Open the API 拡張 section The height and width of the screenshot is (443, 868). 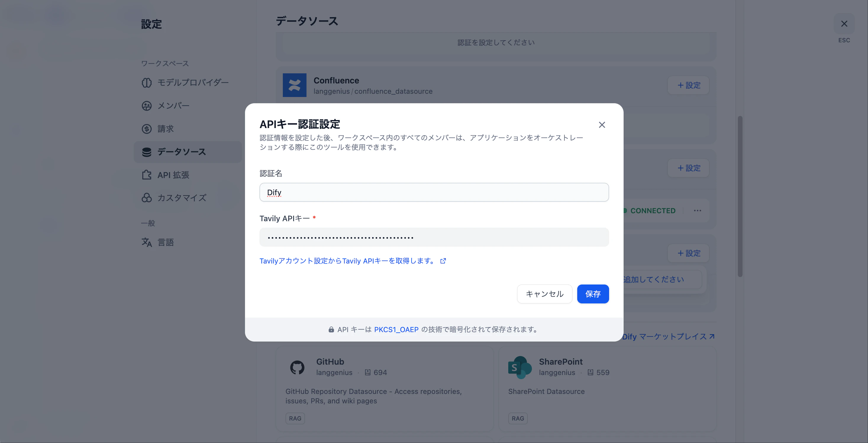(x=188, y=175)
